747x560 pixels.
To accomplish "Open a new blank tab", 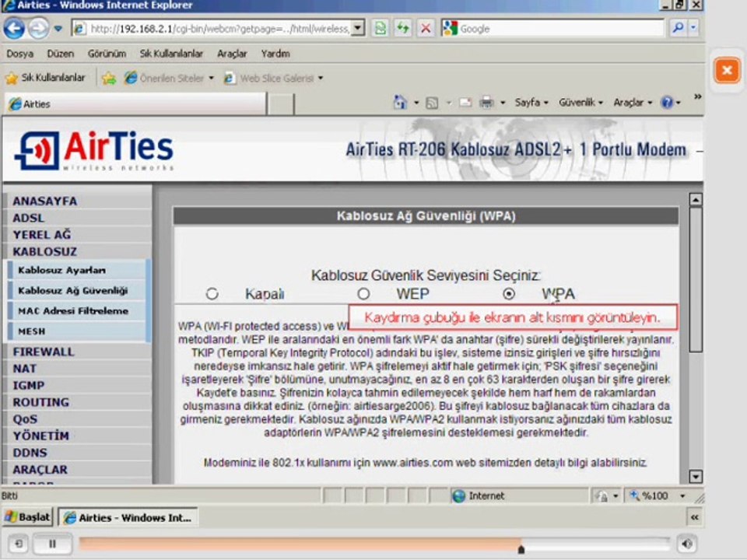I will point(281,104).
